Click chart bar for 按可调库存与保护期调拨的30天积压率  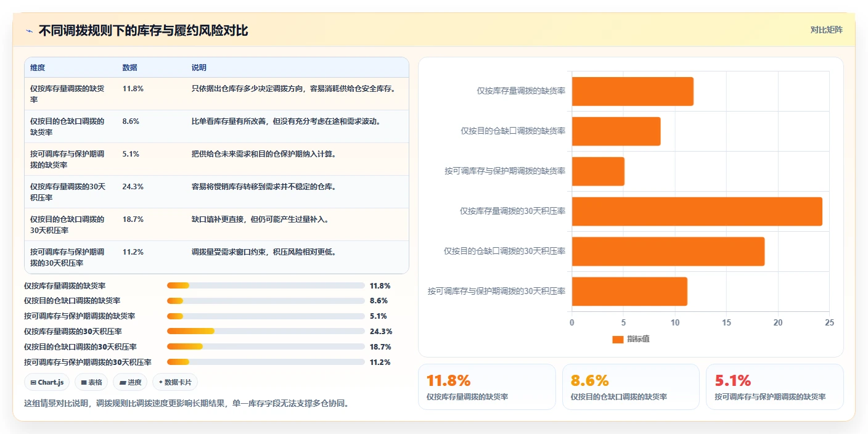tap(629, 292)
